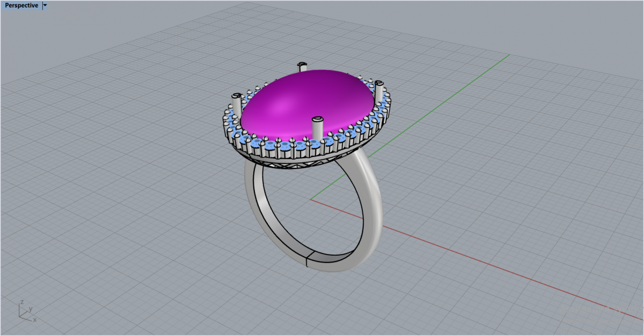
Task: Click the X label on the axes icon
Action: click(x=35, y=320)
